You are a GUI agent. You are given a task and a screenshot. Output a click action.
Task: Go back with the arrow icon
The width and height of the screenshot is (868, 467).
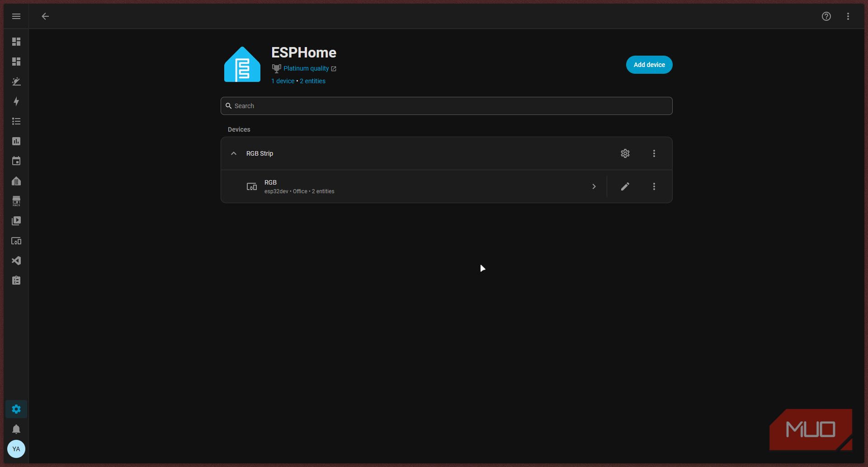point(45,16)
